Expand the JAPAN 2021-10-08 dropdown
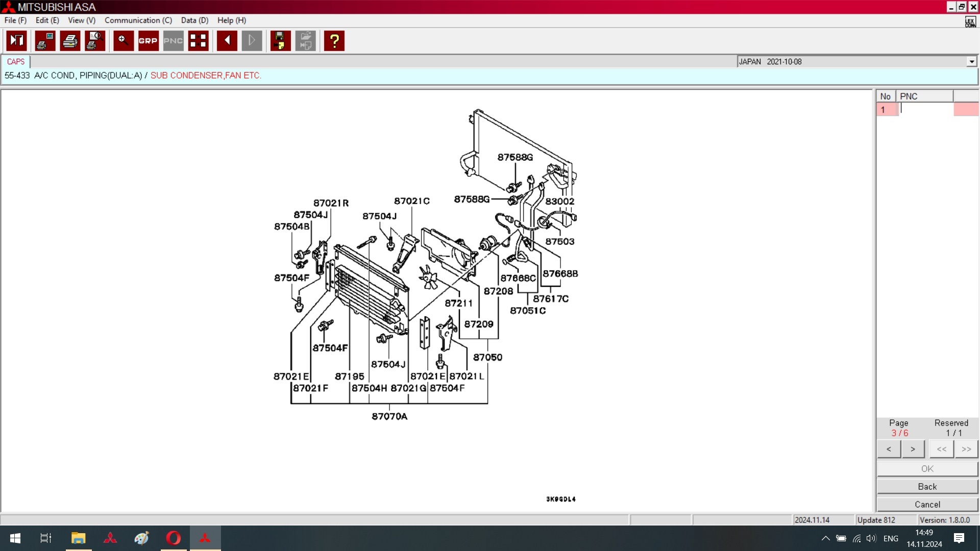The image size is (980, 551). (971, 62)
